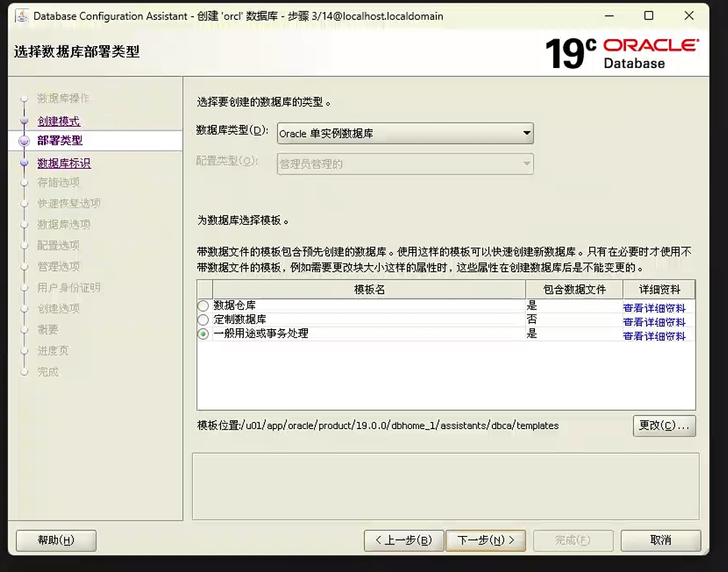The width and height of the screenshot is (728, 572).
Task: Click the 数据仓库 template name text
Action: (234, 305)
